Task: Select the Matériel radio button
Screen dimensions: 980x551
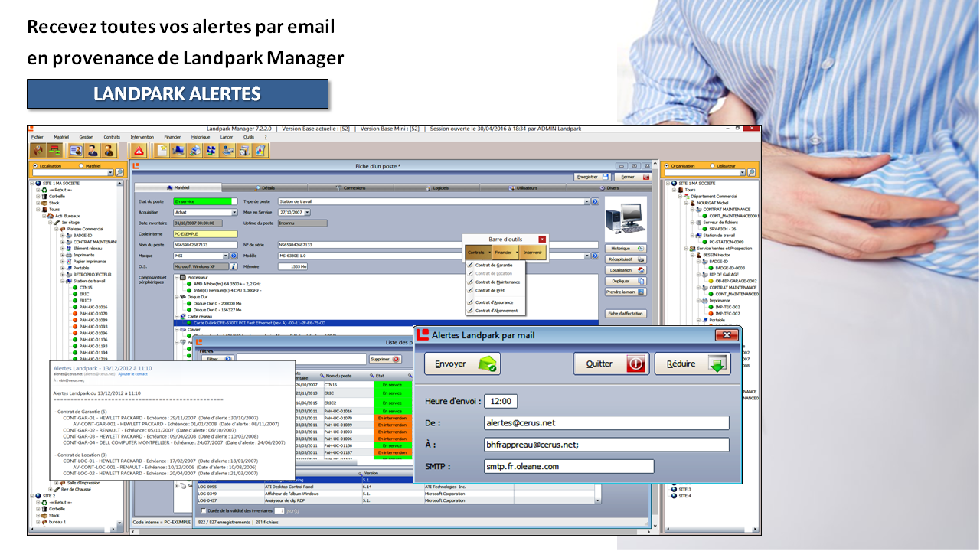Action: (x=81, y=165)
